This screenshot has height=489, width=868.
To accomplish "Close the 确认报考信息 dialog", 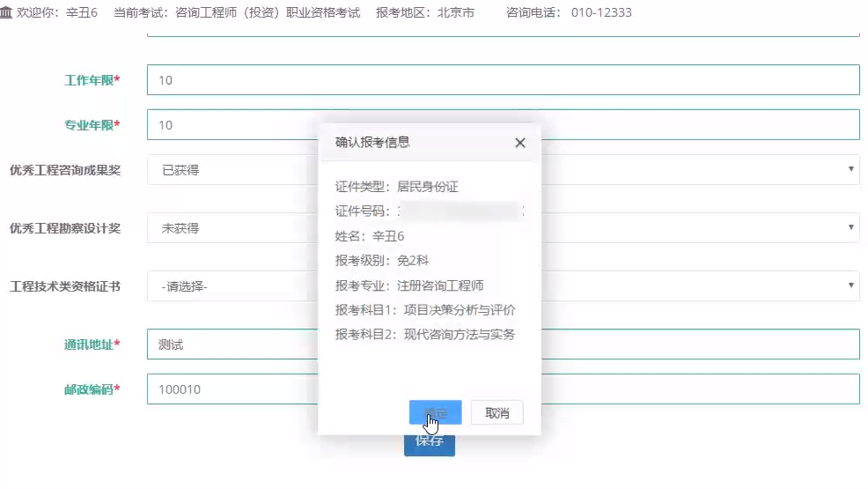I will 519,143.
